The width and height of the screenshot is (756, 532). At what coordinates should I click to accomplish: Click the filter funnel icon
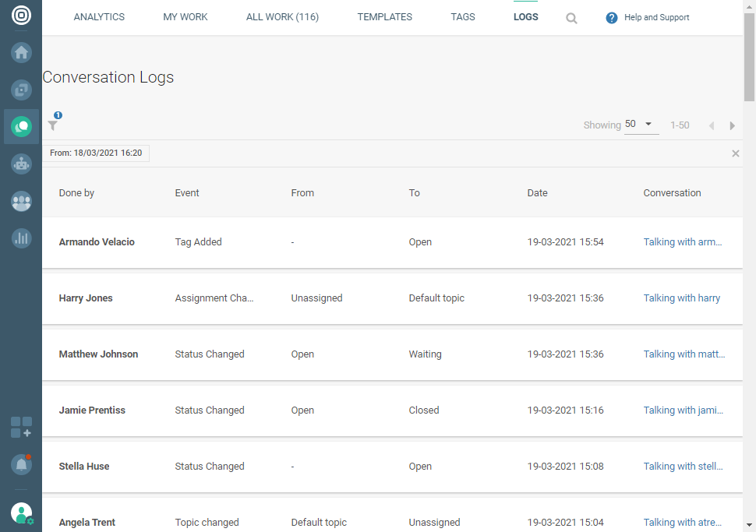53,125
